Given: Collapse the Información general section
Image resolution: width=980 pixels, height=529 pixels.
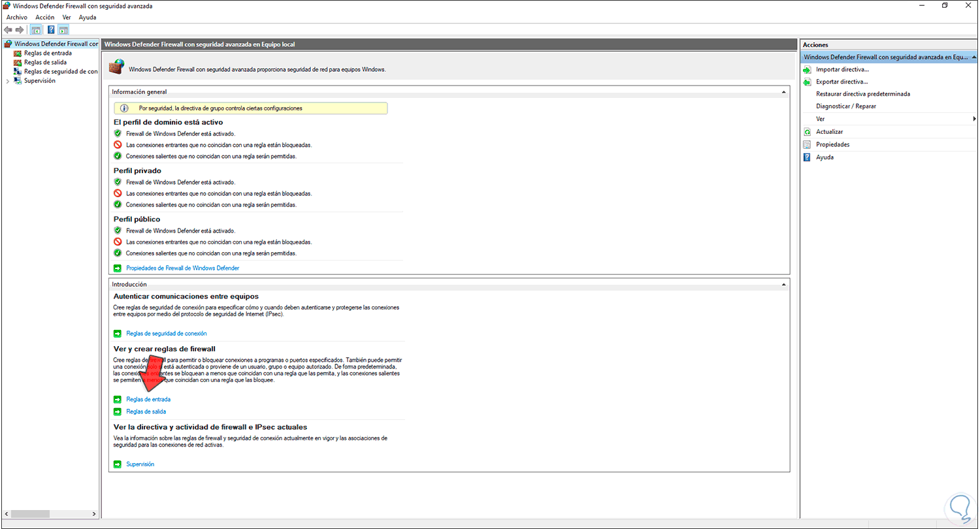Looking at the screenshot, I should (x=783, y=92).
